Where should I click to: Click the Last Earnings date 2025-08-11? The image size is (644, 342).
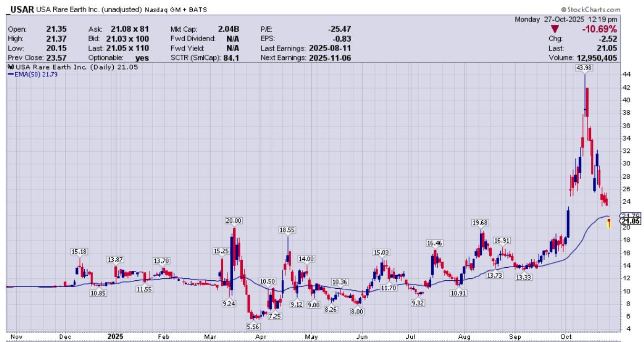click(x=331, y=48)
